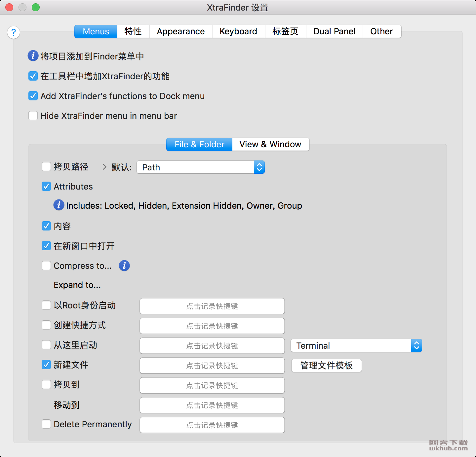Open the Appearance tab
The width and height of the screenshot is (476, 457).
[x=181, y=31]
